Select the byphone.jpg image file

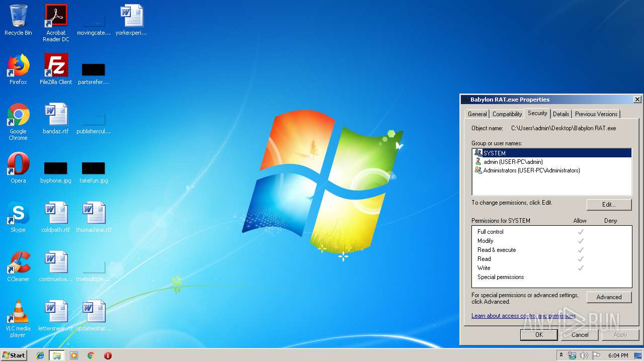tap(56, 172)
